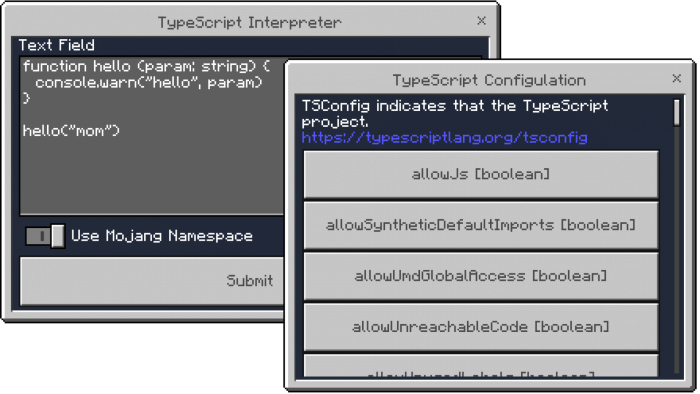Click the scrollbar track below the thumb
This screenshot has width=700, height=394.
(677, 250)
